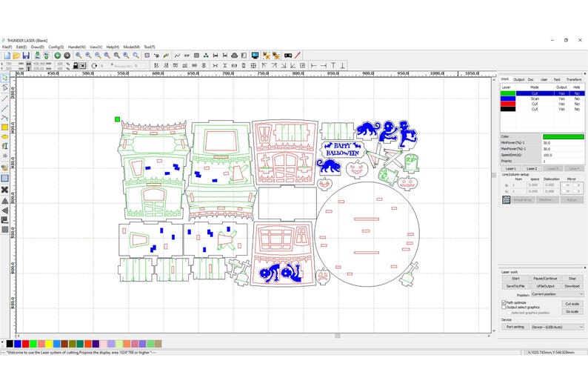588x392 pixels.
Task: Click the New file icon
Action: coord(7,56)
